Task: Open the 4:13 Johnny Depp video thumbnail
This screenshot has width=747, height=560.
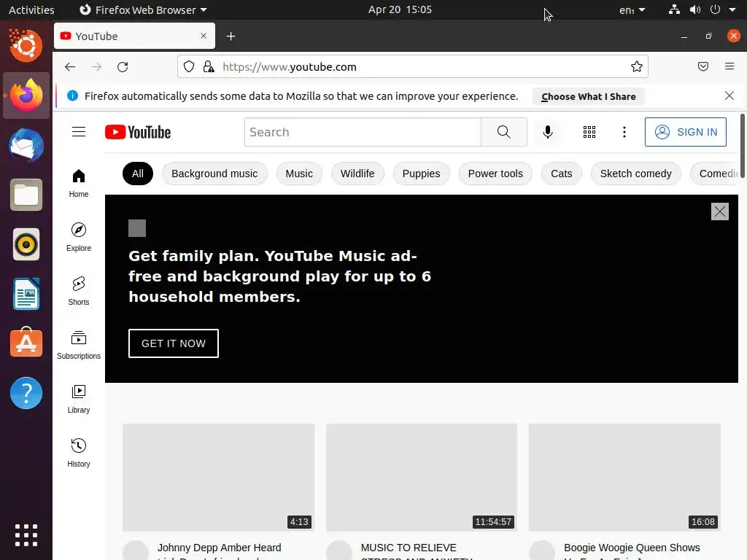Action: tap(218, 477)
